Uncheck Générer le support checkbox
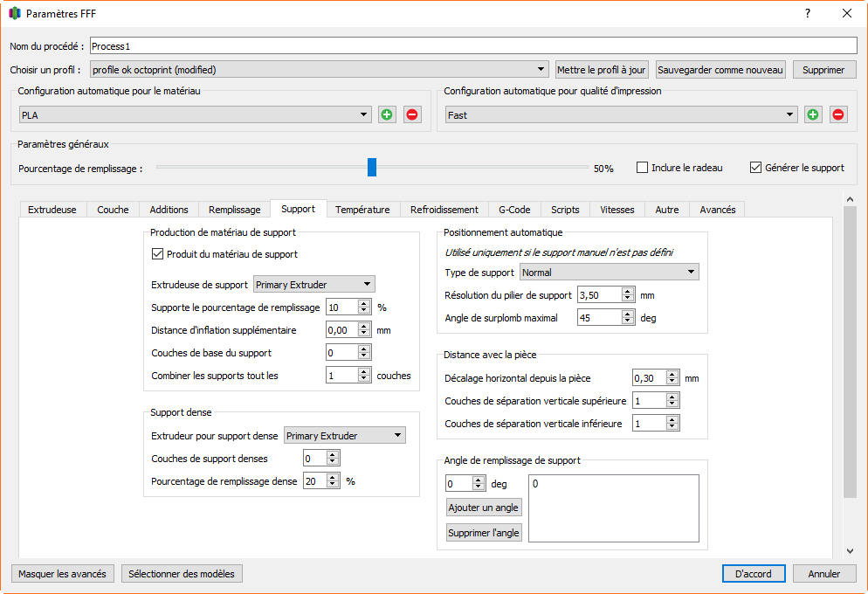 coord(756,168)
